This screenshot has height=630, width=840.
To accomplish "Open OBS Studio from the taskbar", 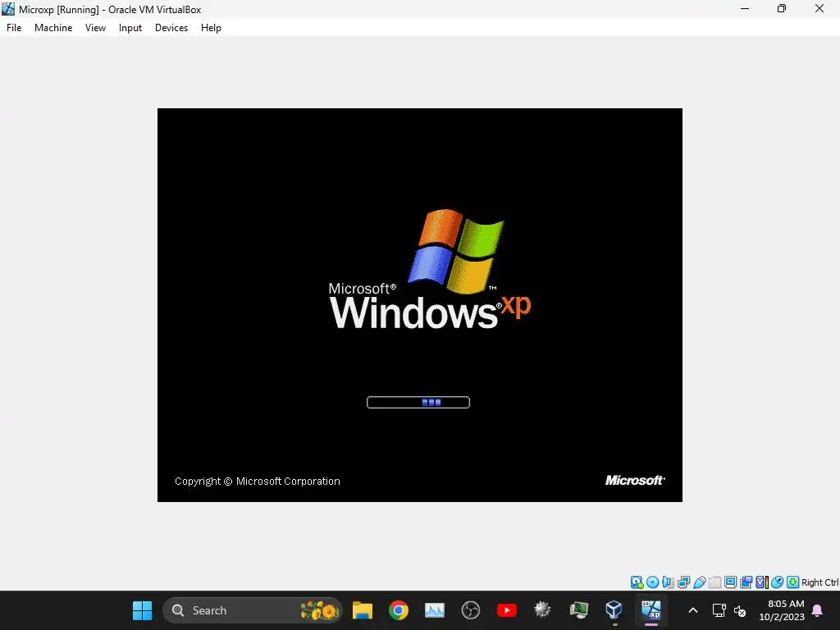I will (470, 610).
